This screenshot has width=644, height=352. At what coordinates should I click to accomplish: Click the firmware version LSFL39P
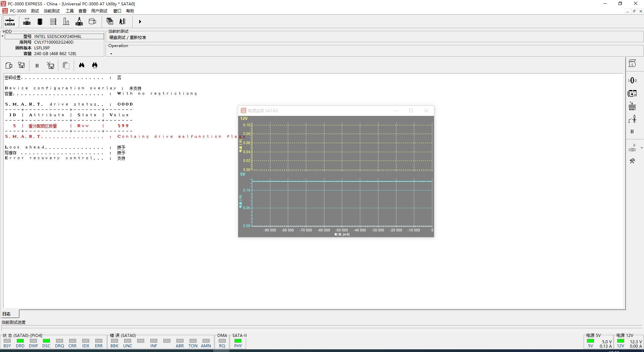42,48
